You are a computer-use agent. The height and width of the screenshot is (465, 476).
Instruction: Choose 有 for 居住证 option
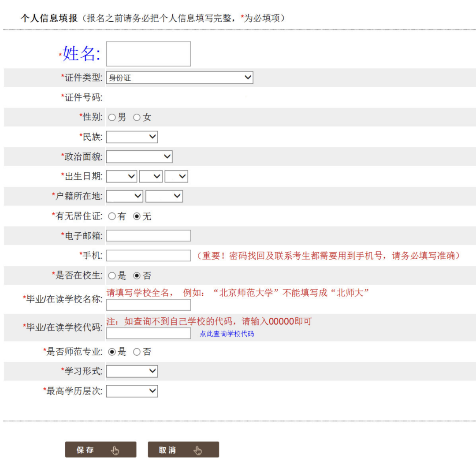pos(112,216)
